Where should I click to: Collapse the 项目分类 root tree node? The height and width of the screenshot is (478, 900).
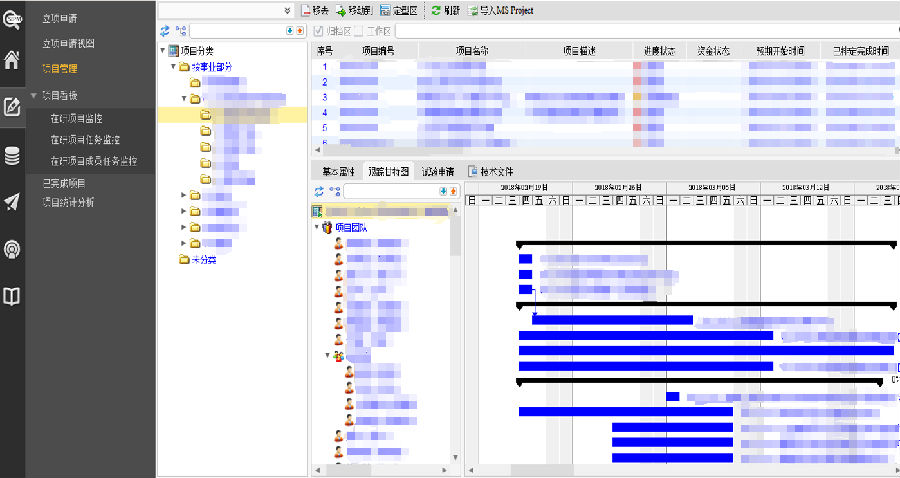pyautogui.click(x=163, y=51)
